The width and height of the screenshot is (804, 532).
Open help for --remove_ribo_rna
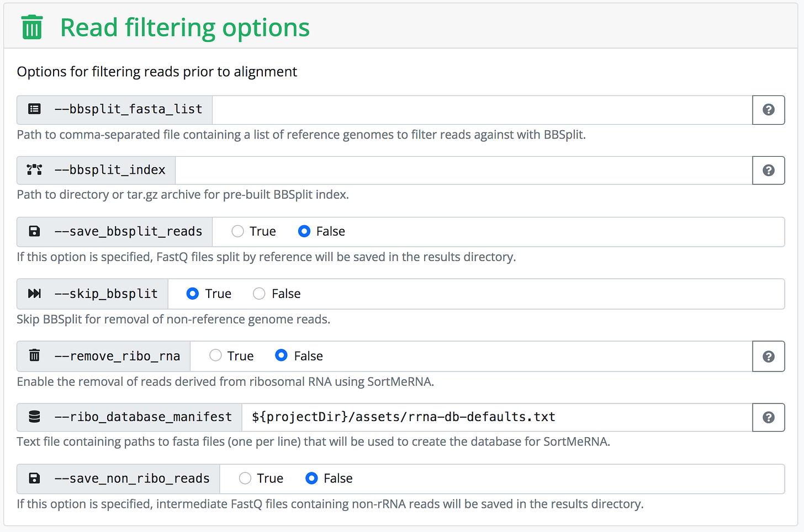(x=769, y=356)
